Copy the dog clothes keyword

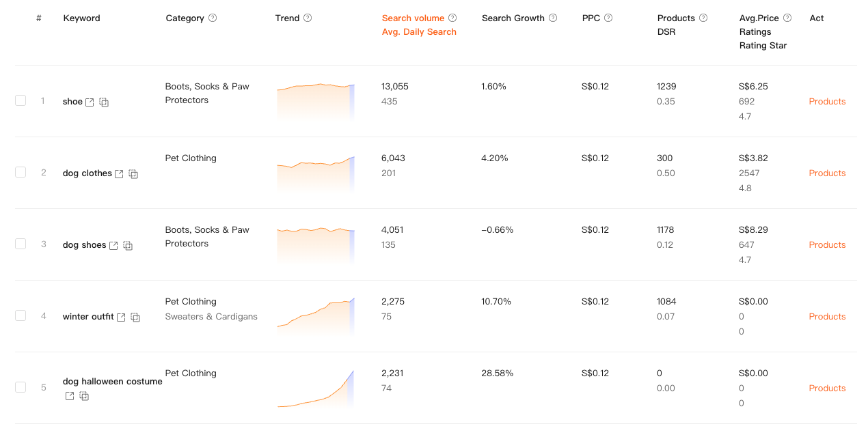click(133, 173)
